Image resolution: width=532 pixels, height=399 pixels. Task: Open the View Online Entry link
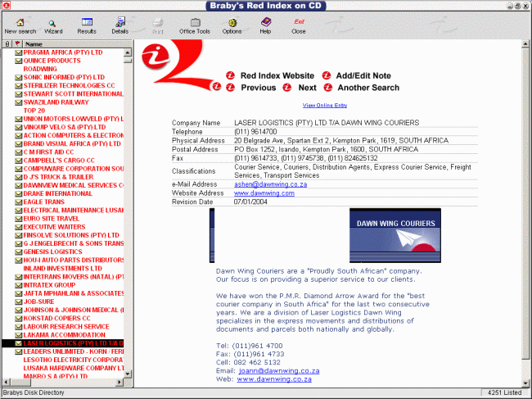[325, 105]
